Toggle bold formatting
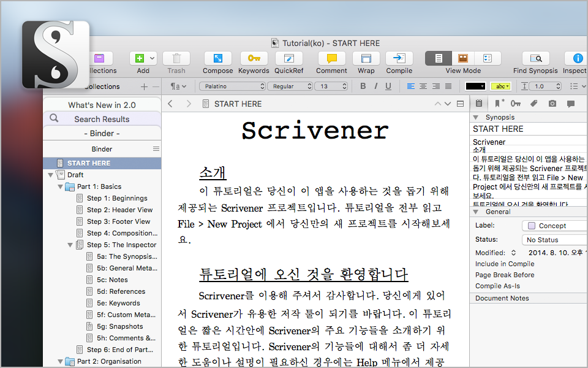 click(363, 86)
